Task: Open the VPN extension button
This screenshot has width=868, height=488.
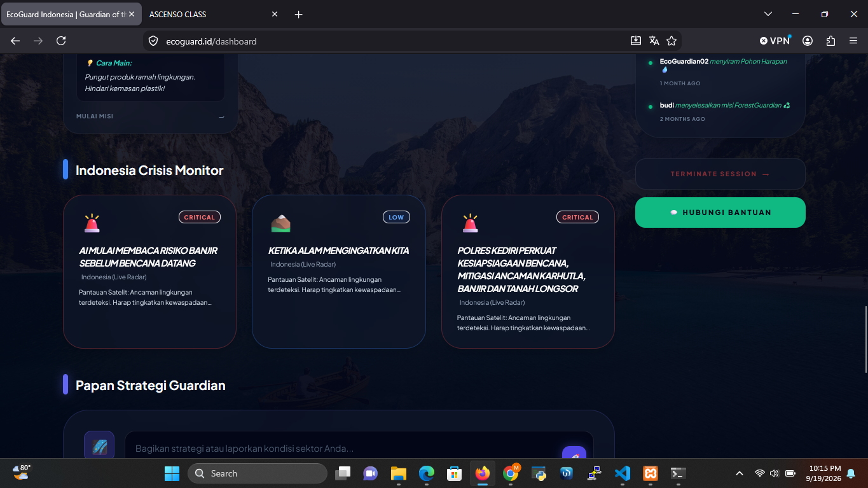Action: coord(775,41)
